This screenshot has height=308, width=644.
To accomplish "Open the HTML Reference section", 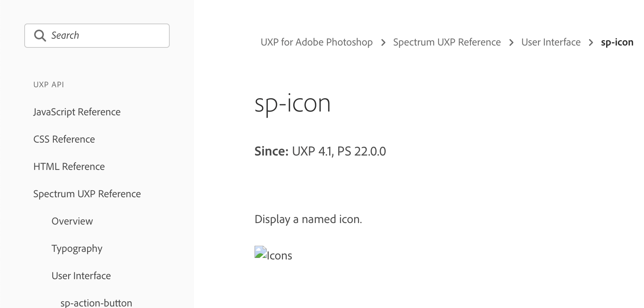I will coord(69,167).
